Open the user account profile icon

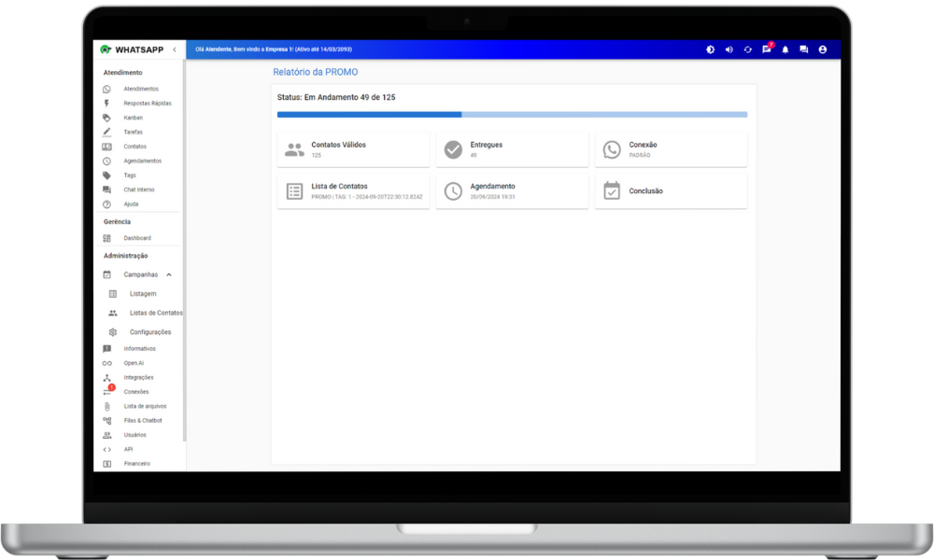tap(823, 49)
